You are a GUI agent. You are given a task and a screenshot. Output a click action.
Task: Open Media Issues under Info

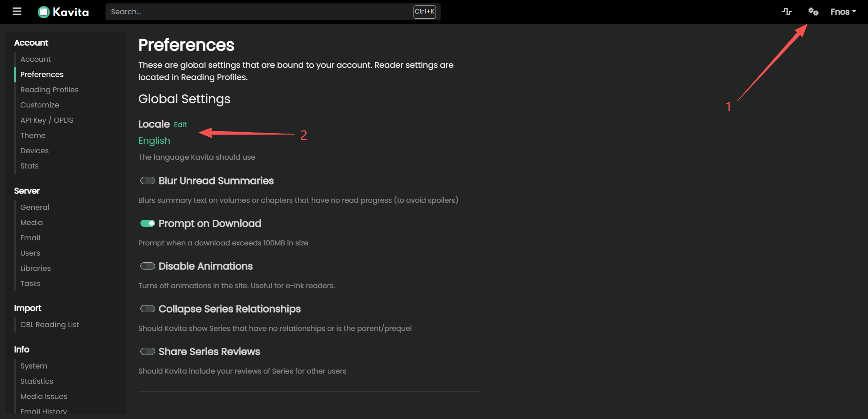tap(43, 396)
